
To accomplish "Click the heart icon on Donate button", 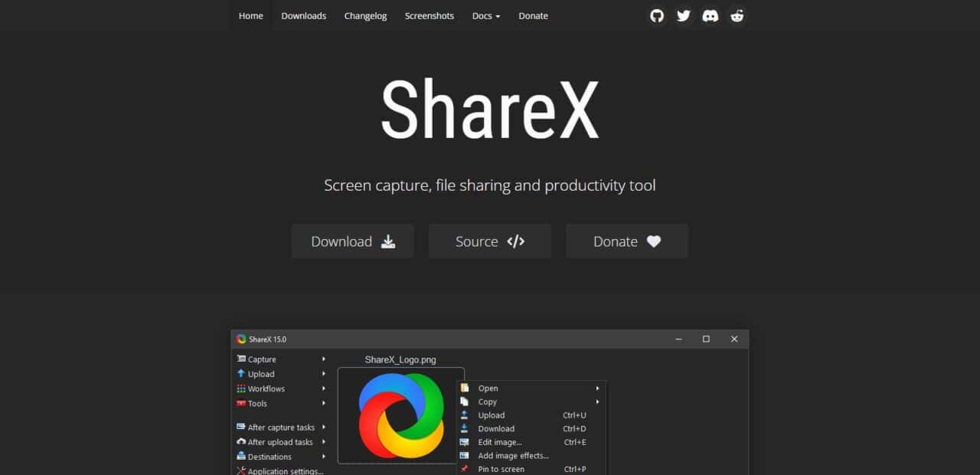I will (x=653, y=241).
